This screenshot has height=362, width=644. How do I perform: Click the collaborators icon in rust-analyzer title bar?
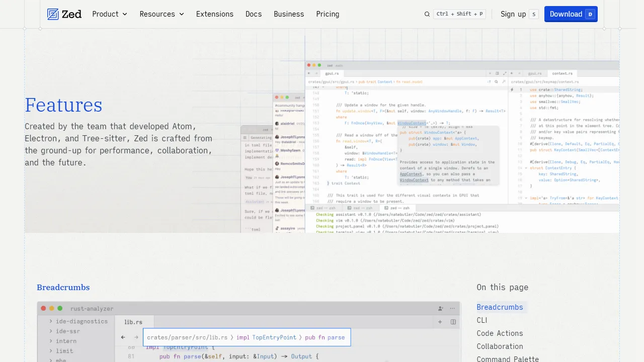(441, 309)
